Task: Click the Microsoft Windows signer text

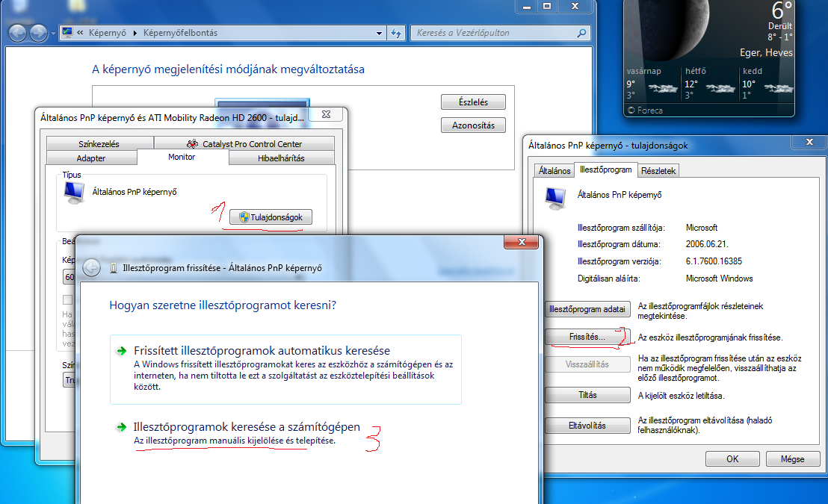Action: (x=719, y=278)
